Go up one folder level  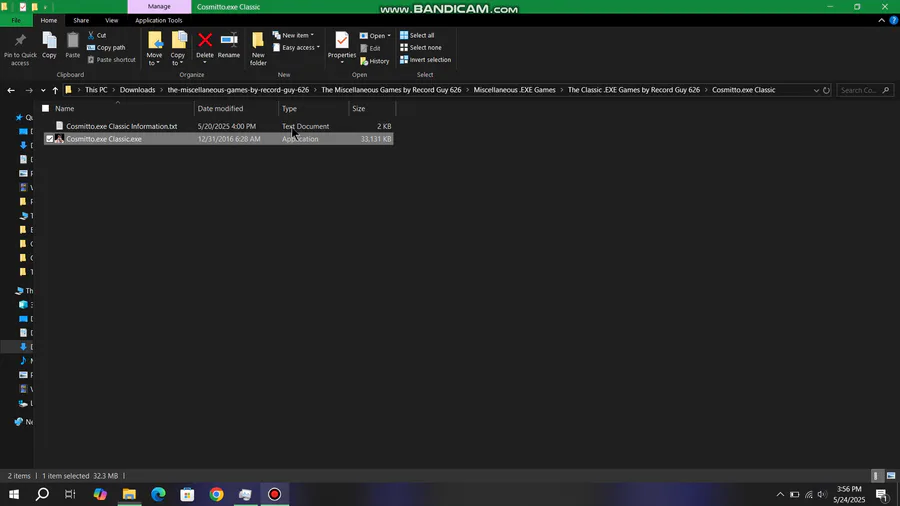(55, 90)
